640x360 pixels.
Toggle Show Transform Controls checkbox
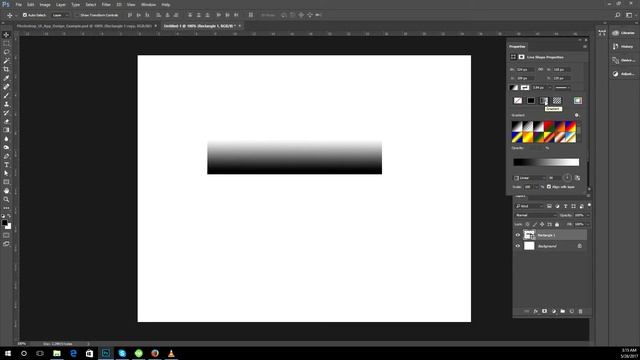coord(77,15)
